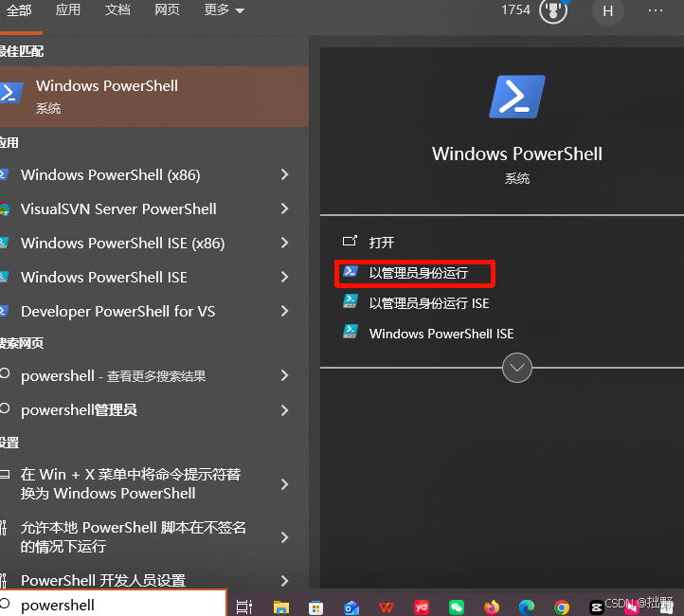Launch Microsoft Edge from taskbar

(x=527, y=607)
